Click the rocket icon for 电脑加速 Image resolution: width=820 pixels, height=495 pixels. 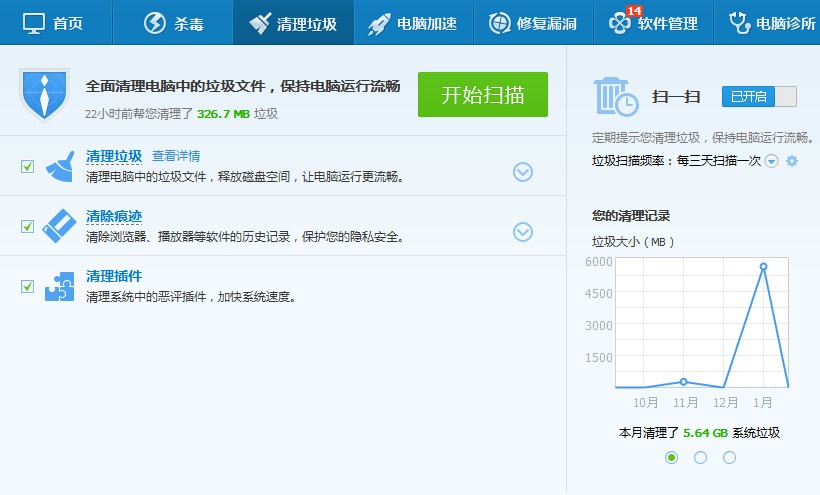(x=379, y=24)
